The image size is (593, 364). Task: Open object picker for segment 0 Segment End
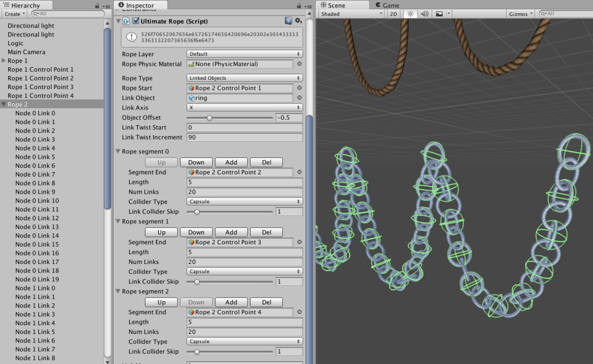pos(299,172)
